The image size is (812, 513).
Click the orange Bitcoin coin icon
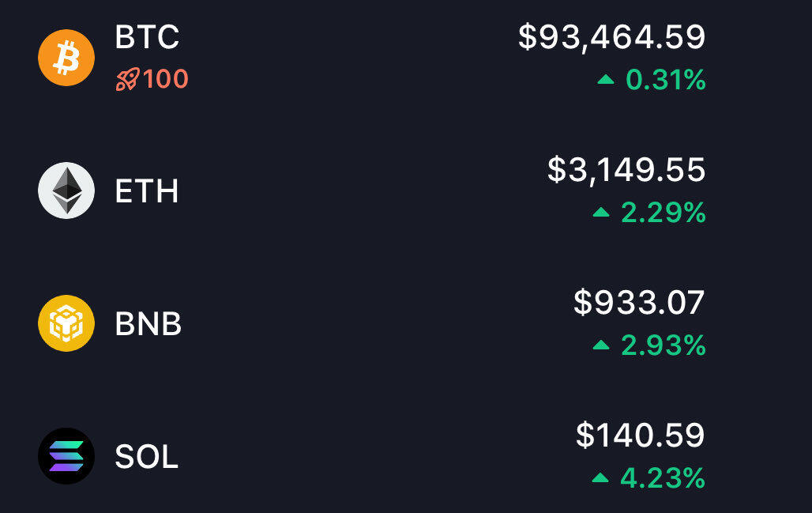click(66, 58)
